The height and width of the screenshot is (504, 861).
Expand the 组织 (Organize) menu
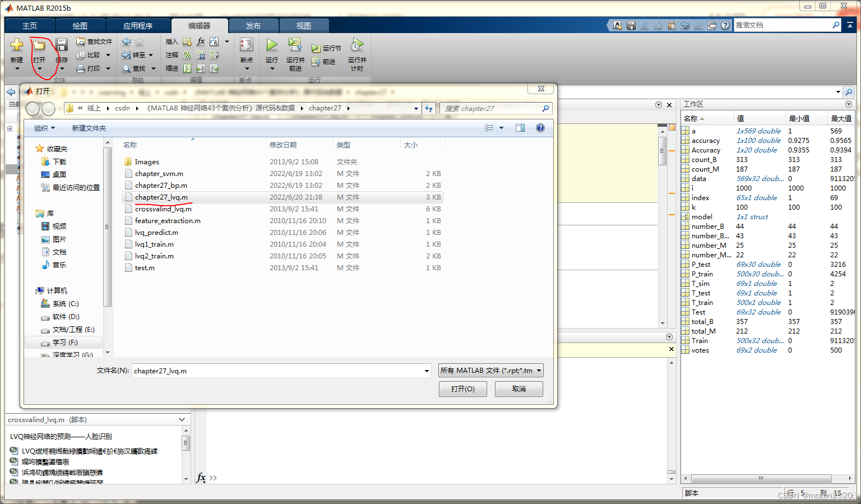(44, 128)
